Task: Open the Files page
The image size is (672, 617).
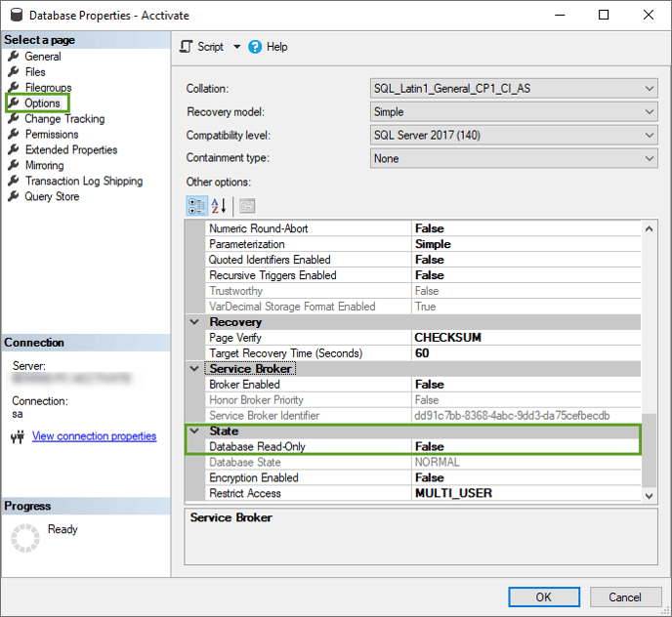Action: [x=35, y=72]
